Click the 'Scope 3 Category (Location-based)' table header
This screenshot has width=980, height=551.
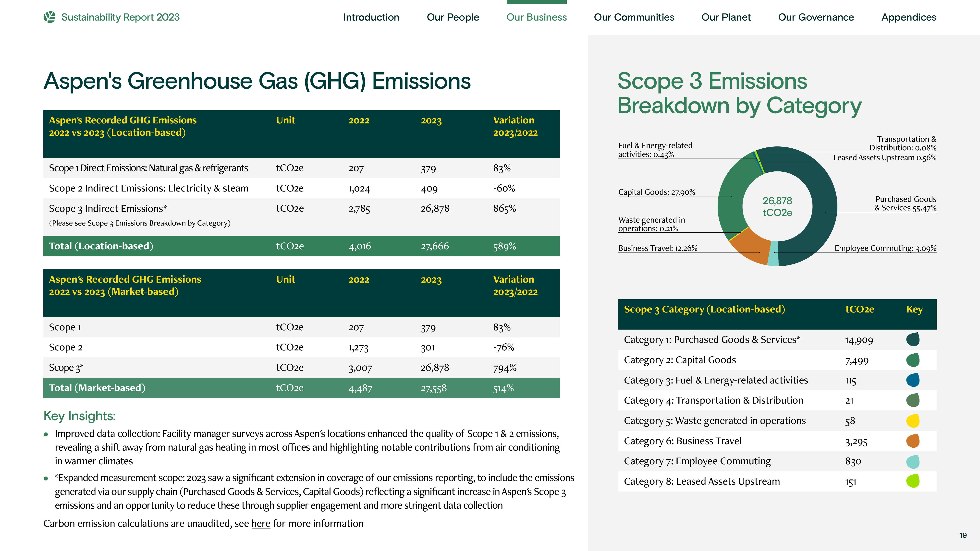click(704, 310)
